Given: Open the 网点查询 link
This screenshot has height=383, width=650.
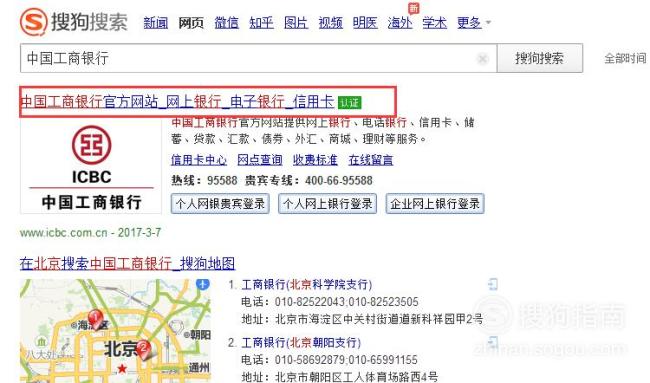Looking at the screenshot, I should pos(260,160).
